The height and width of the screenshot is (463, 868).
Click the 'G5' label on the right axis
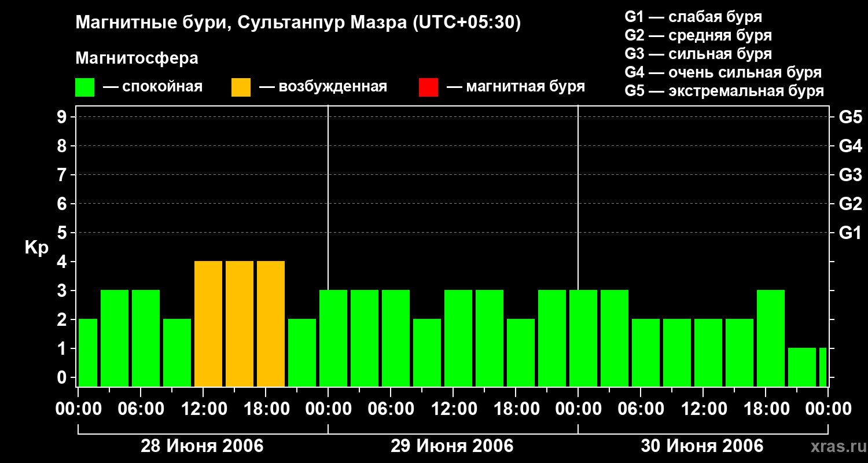tap(851, 117)
